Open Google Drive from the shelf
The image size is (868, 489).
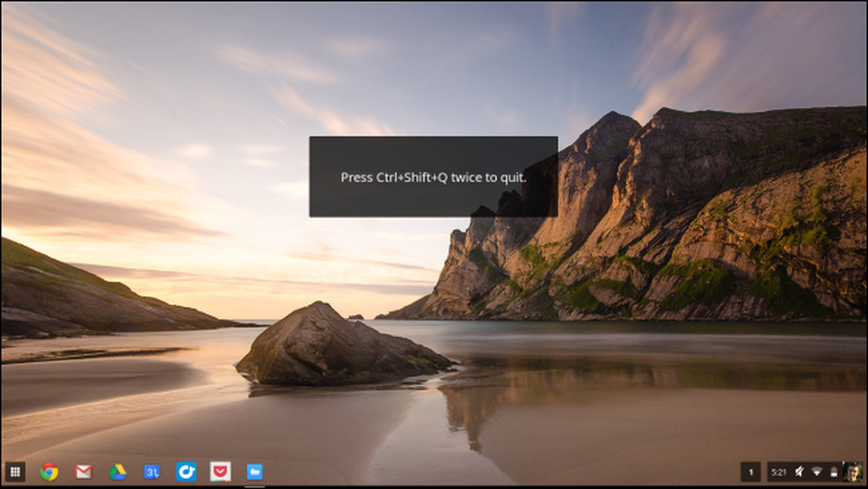pyautogui.click(x=117, y=472)
